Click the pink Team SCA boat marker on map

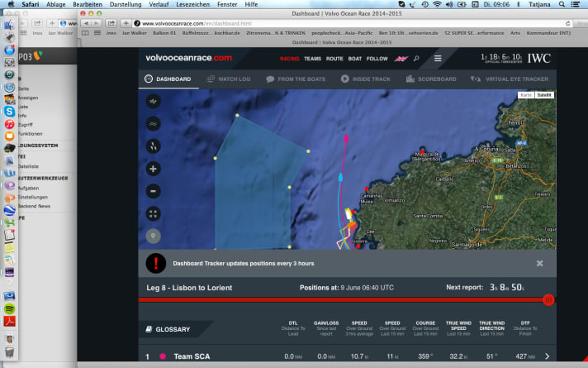coord(346,138)
